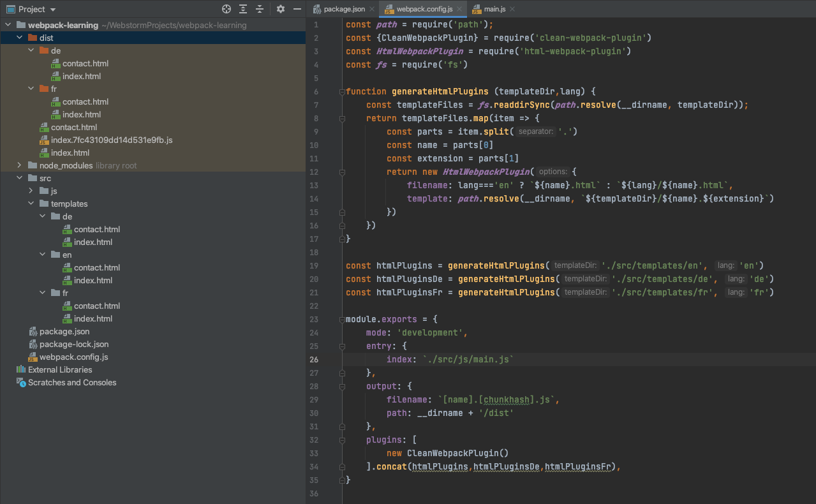Hide the Project panel with minus icon
816x504 pixels.
point(297,9)
